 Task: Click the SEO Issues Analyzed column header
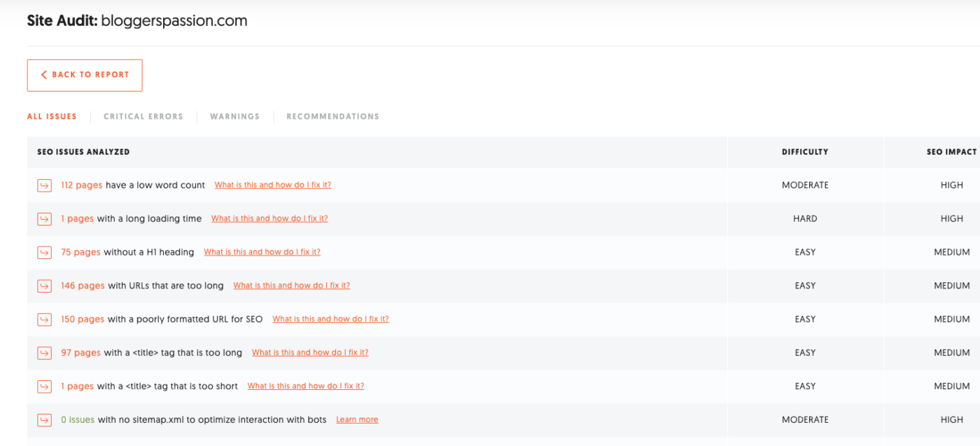(x=83, y=152)
